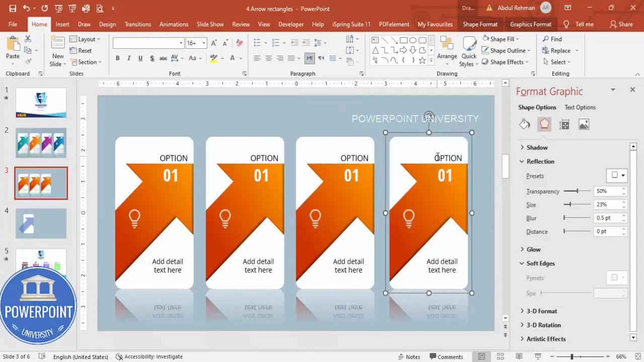Click the Replace button
The image size is (644, 362).
tap(556, 50)
